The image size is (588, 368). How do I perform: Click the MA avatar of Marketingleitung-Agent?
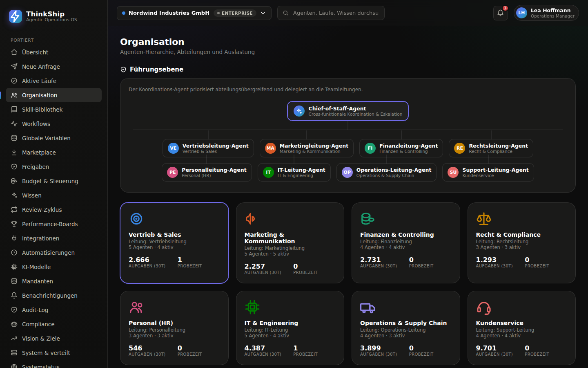(x=271, y=148)
